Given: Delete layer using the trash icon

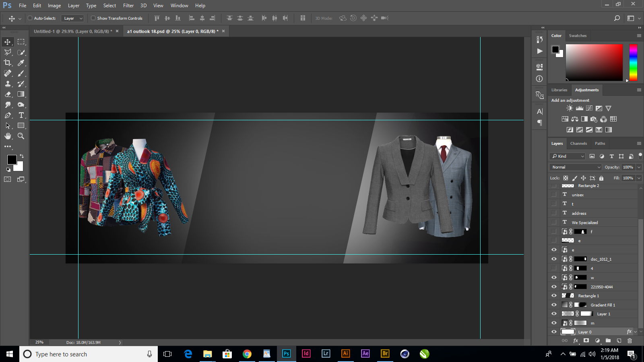Looking at the screenshot, I should point(630,341).
